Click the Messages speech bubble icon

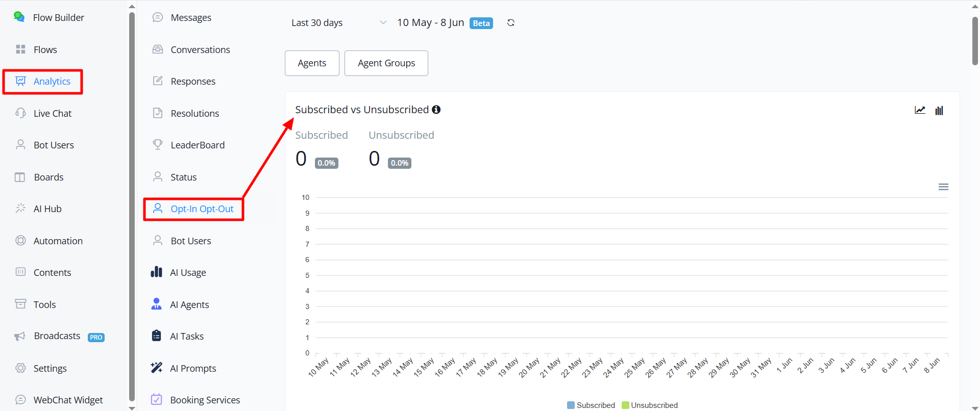[158, 17]
